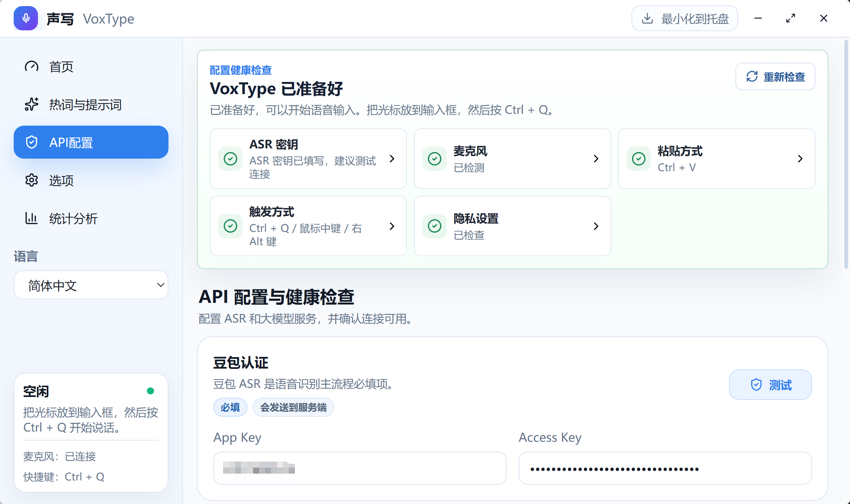Screen dimensions: 850x504
Task: Click the refresh icon in 重新检查 button
Action: point(752,77)
